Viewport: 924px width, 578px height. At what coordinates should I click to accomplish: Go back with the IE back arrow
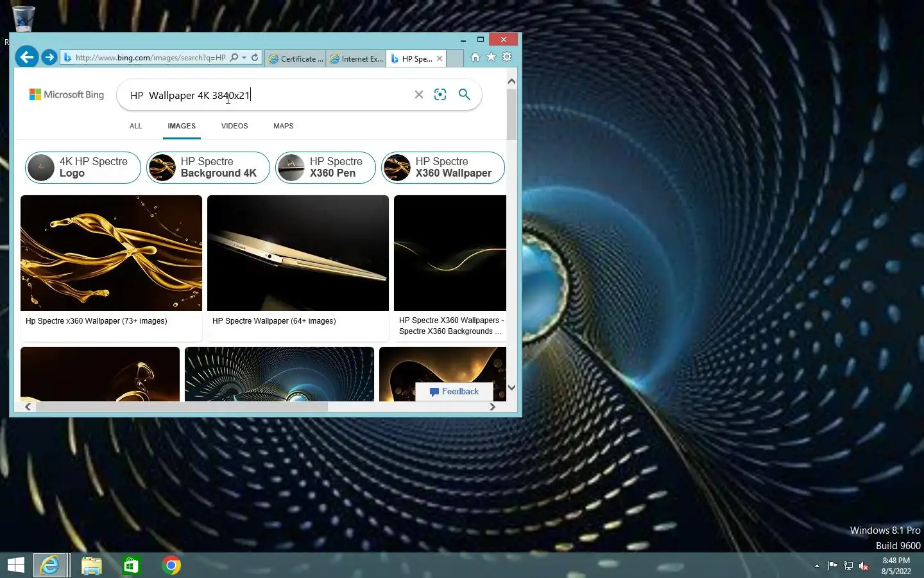pos(26,57)
